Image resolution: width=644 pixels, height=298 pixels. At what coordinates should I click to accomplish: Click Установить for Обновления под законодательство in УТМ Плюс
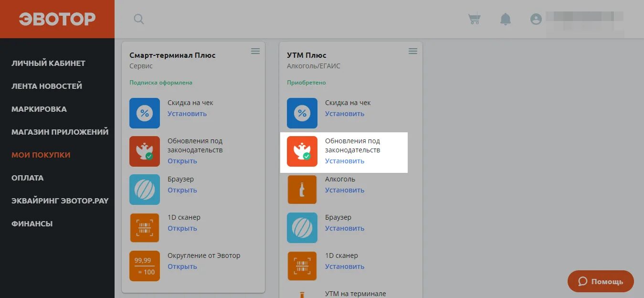[x=345, y=161]
